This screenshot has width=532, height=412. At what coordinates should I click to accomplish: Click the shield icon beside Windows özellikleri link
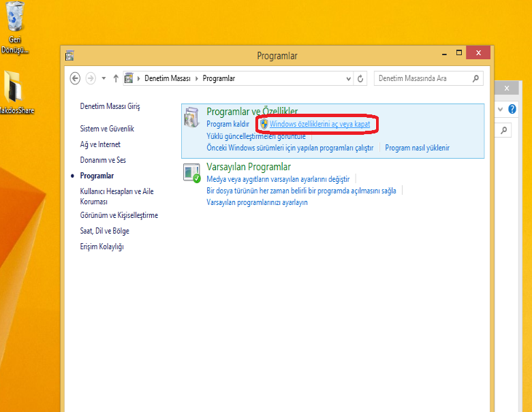coord(264,124)
